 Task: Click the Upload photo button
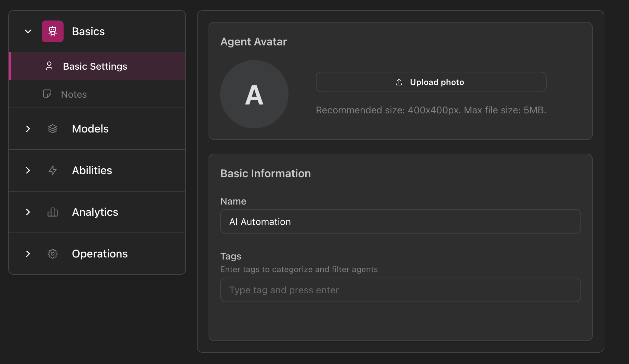[x=431, y=82]
